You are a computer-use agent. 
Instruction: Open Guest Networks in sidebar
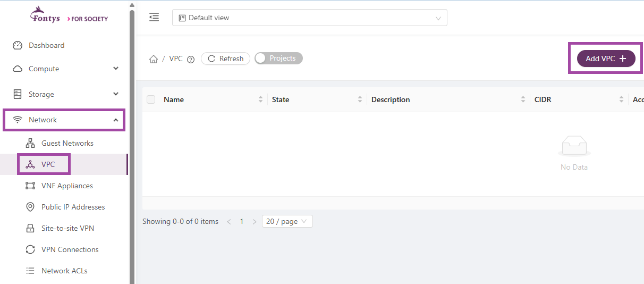coord(67,143)
